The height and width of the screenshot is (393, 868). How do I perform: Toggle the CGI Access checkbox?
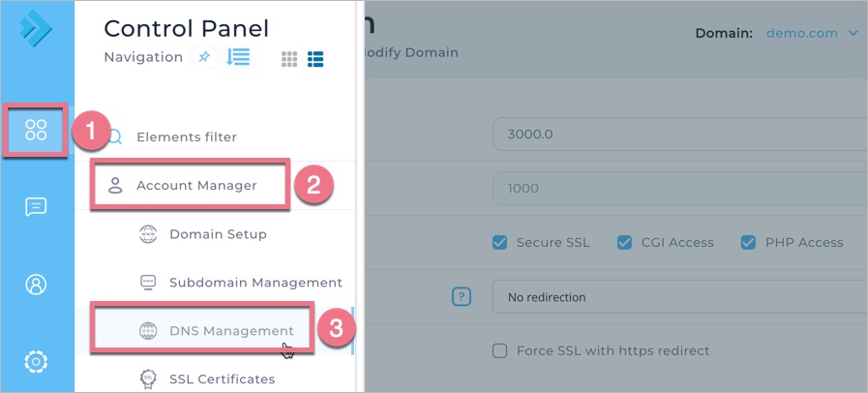point(623,242)
